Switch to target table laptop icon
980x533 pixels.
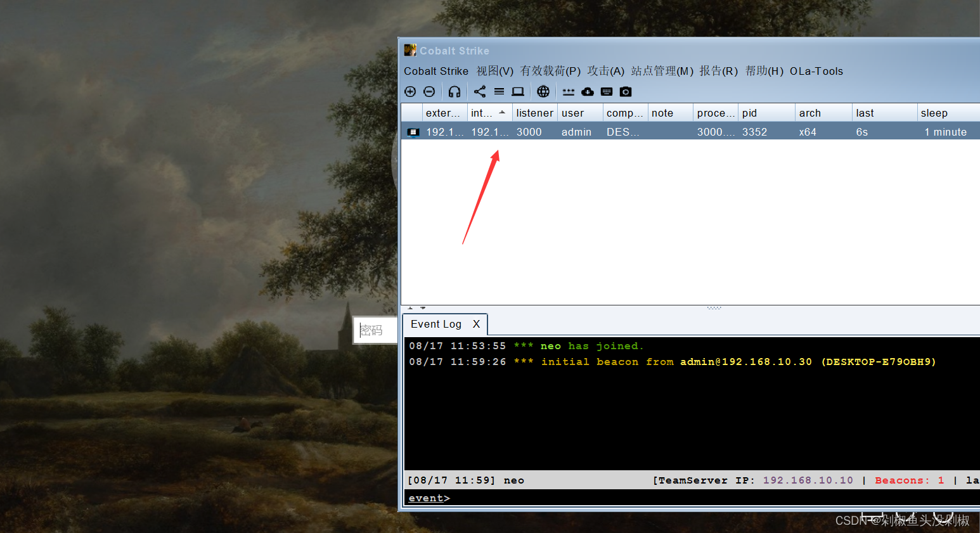pyautogui.click(x=518, y=92)
